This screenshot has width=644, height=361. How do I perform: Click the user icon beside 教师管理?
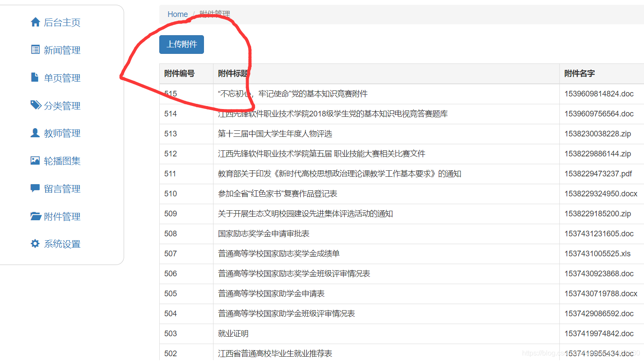pos(35,133)
